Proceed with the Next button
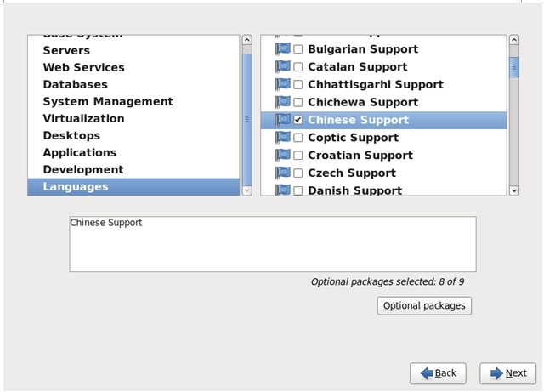 point(508,373)
